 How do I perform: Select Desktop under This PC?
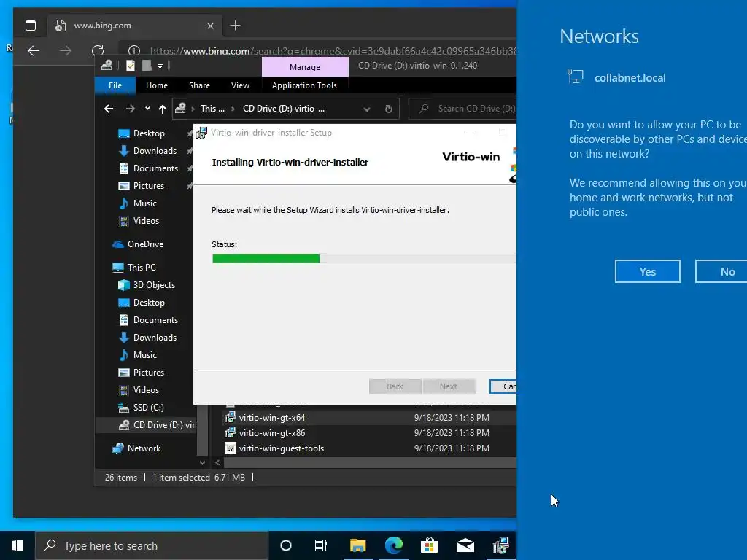[149, 303]
